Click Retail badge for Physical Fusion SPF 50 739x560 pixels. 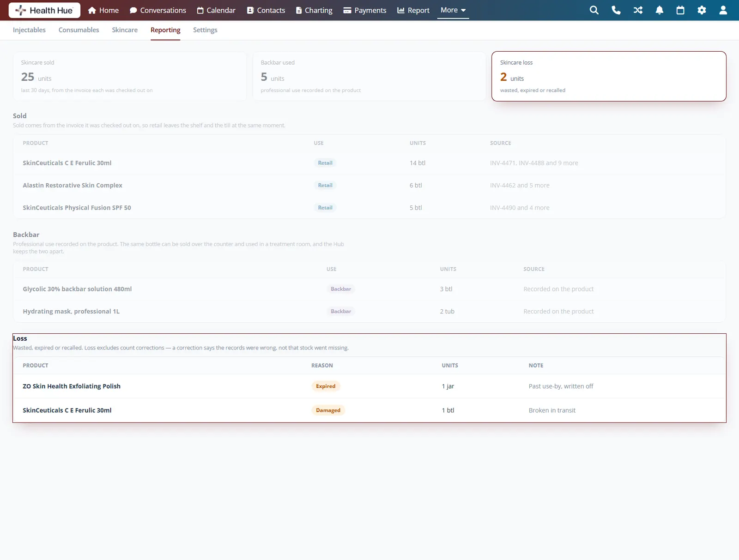pyautogui.click(x=325, y=208)
